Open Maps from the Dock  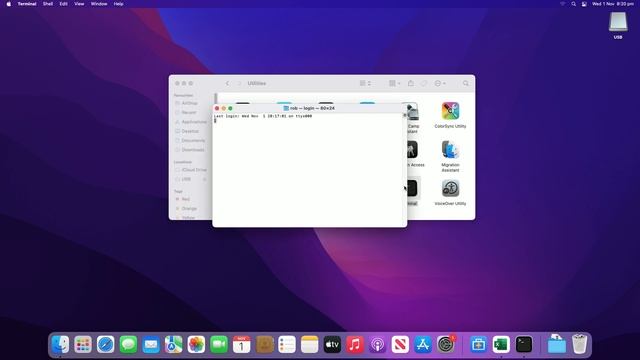173,344
